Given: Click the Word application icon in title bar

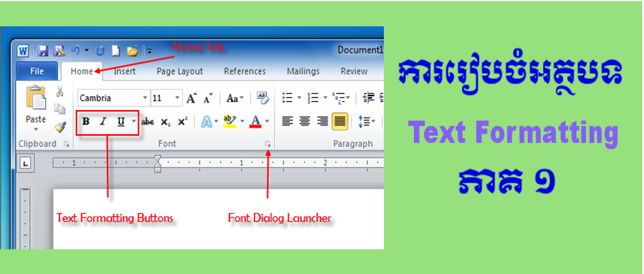Looking at the screenshot, I should (x=23, y=51).
